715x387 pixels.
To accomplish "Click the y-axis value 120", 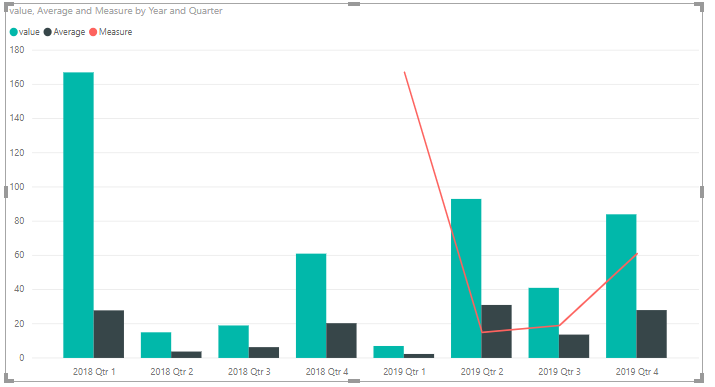I will click(x=17, y=153).
